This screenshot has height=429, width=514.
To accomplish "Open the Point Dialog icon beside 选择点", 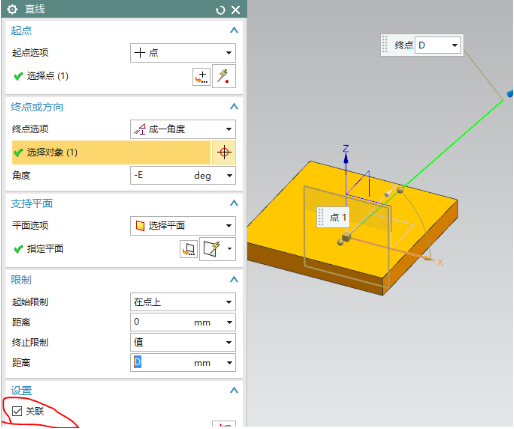I will [x=201, y=77].
